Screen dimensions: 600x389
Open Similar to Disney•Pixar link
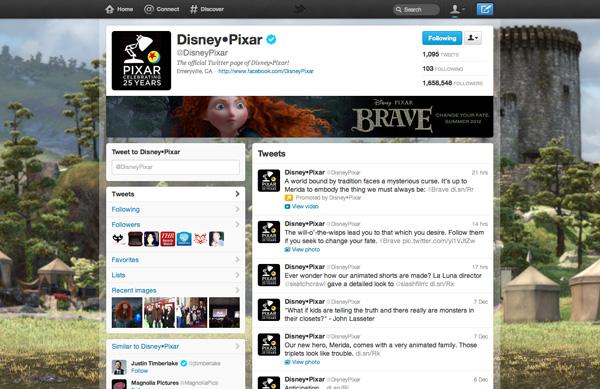click(145, 346)
